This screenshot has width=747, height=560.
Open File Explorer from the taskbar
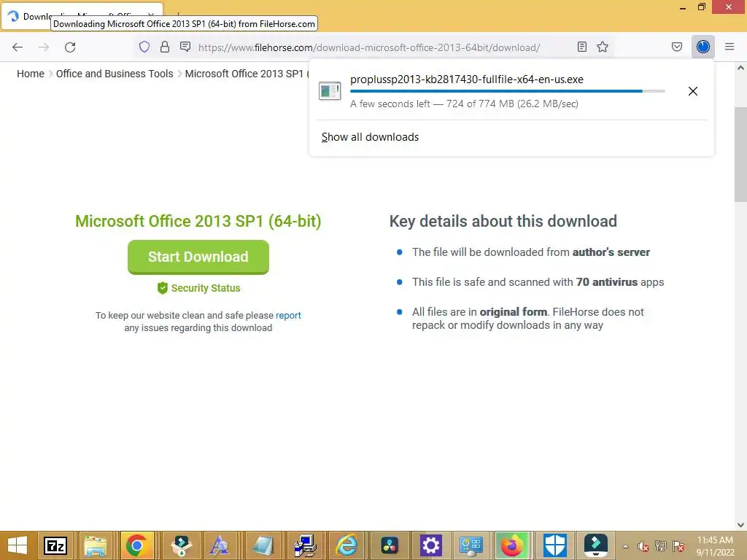tap(96, 545)
